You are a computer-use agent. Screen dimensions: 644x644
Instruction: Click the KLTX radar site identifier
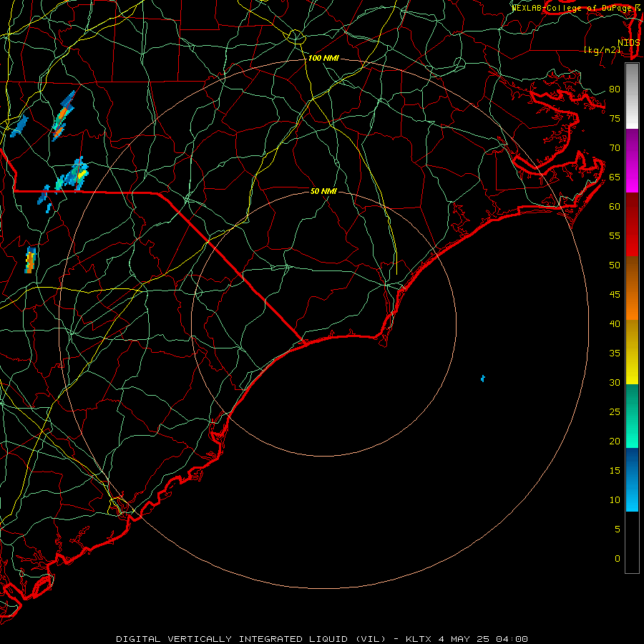pyautogui.click(x=419, y=639)
